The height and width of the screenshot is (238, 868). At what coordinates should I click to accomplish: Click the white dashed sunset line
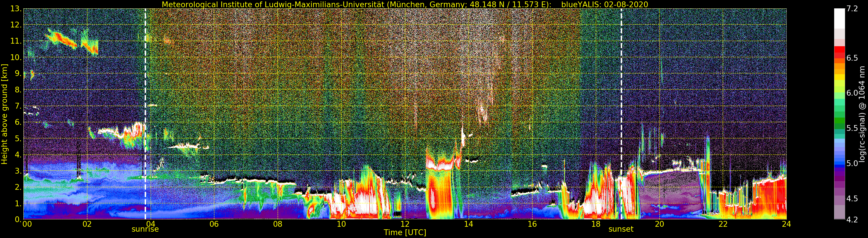click(621, 114)
